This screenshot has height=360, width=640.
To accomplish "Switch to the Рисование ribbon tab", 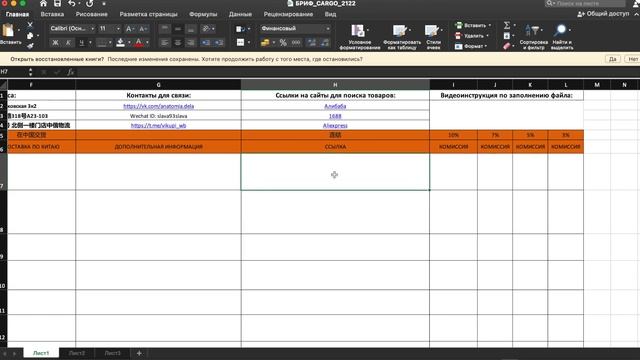I will (x=91, y=14).
